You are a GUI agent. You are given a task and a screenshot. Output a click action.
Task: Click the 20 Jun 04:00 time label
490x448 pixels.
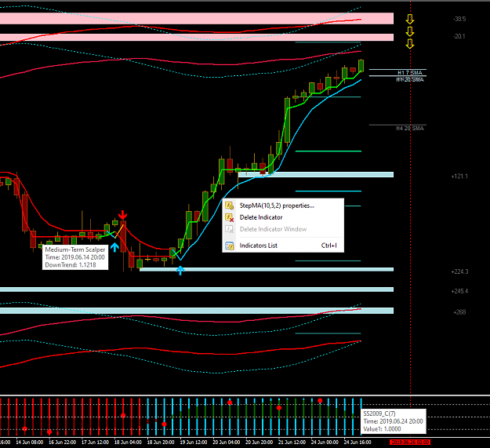pyautogui.click(x=227, y=442)
